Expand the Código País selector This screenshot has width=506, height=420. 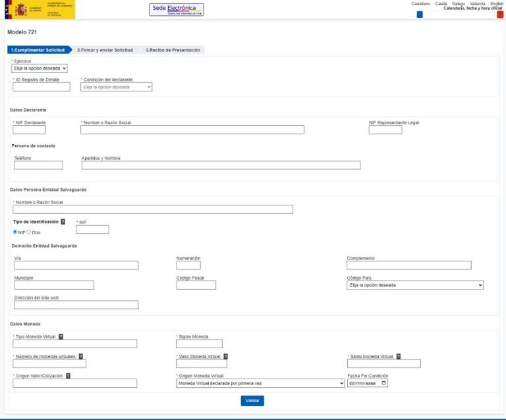pyautogui.click(x=415, y=285)
